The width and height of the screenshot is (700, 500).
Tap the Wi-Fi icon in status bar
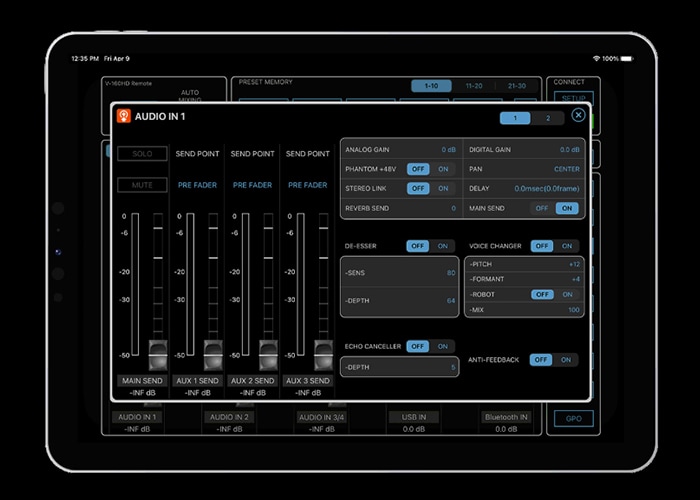(x=596, y=59)
